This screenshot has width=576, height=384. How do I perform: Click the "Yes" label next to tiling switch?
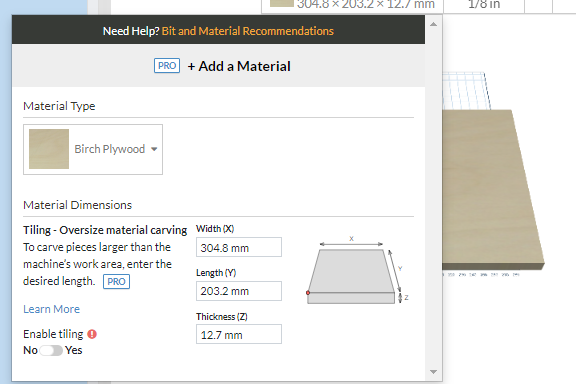(x=73, y=350)
